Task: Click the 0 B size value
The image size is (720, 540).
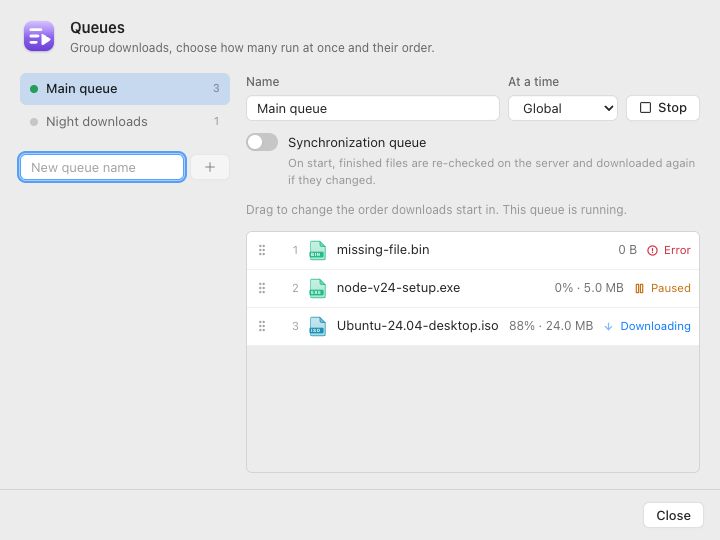Action: (627, 250)
